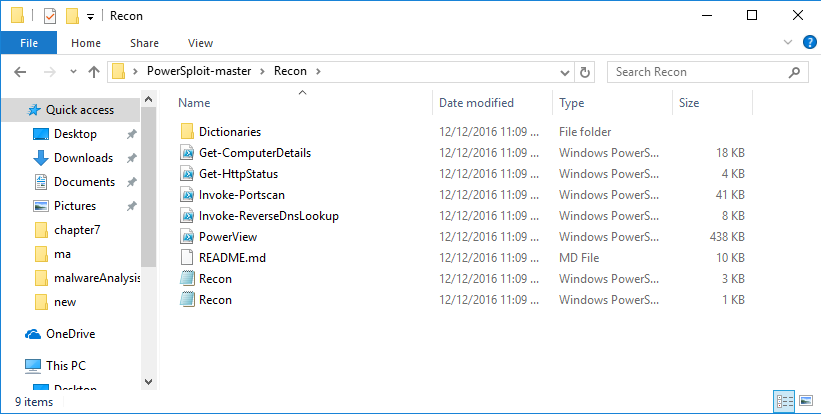Select the Invoke-Portscan script icon
Viewport: 821px width, 414px height.
pos(187,195)
